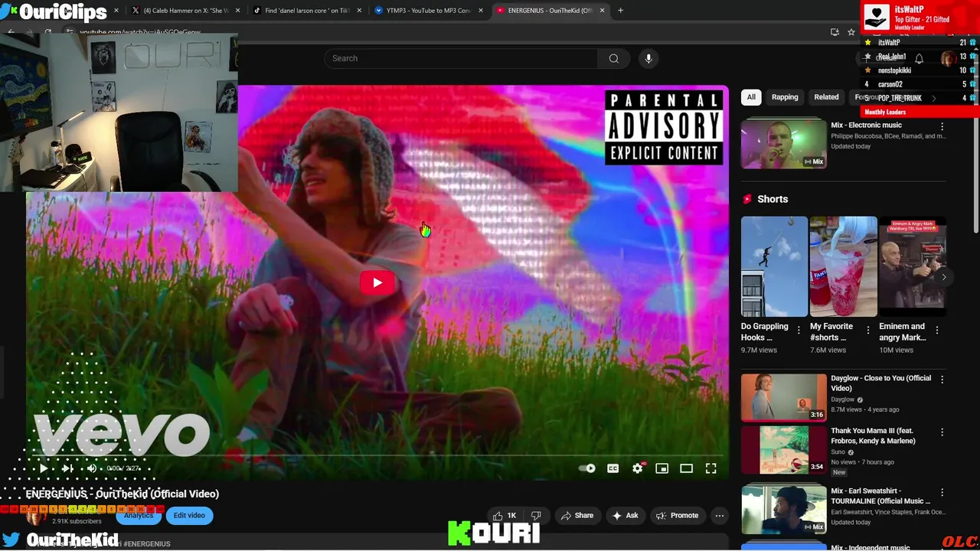Open options for Mix - Earl Sweatshirt
This screenshot has width=980, height=551.
click(942, 492)
